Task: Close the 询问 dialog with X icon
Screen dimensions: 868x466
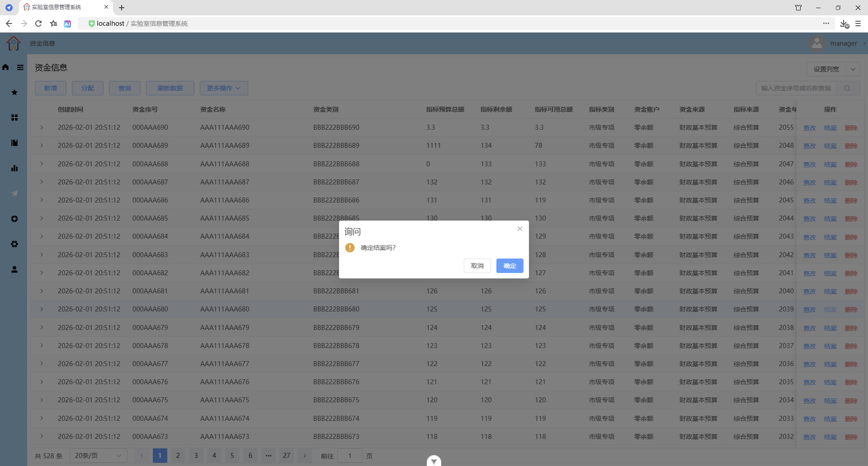Action: 520,229
